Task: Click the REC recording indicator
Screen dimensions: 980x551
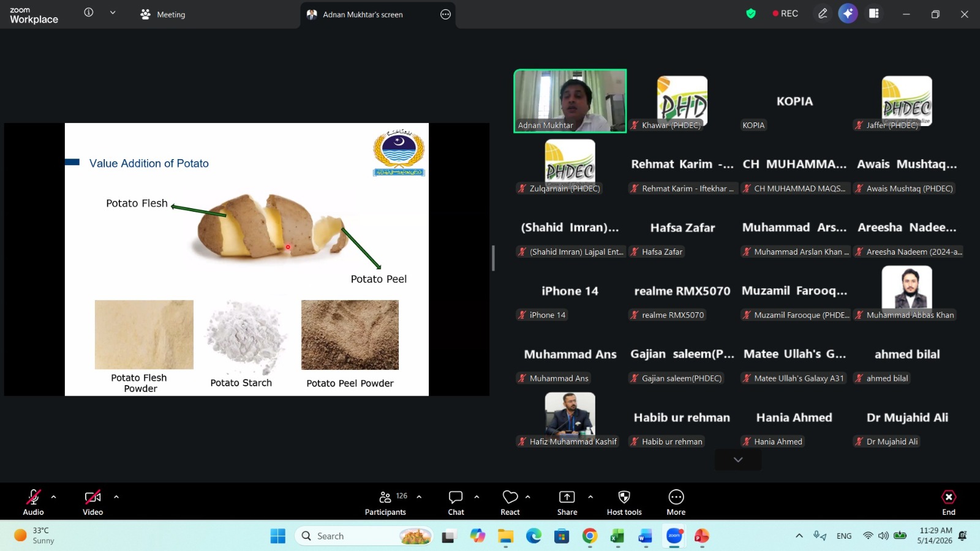Action: tap(785, 13)
